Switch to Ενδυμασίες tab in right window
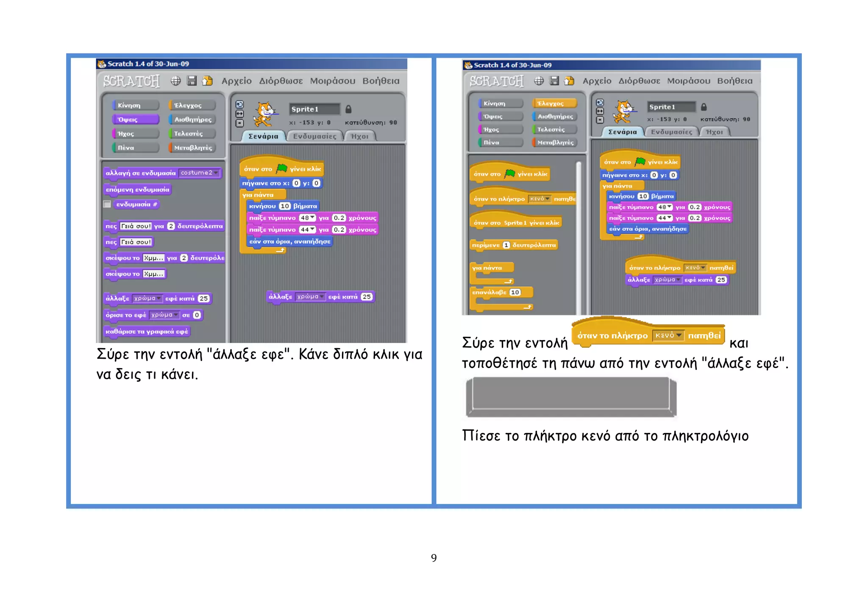The image size is (868, 614). (x=671, y=132)
